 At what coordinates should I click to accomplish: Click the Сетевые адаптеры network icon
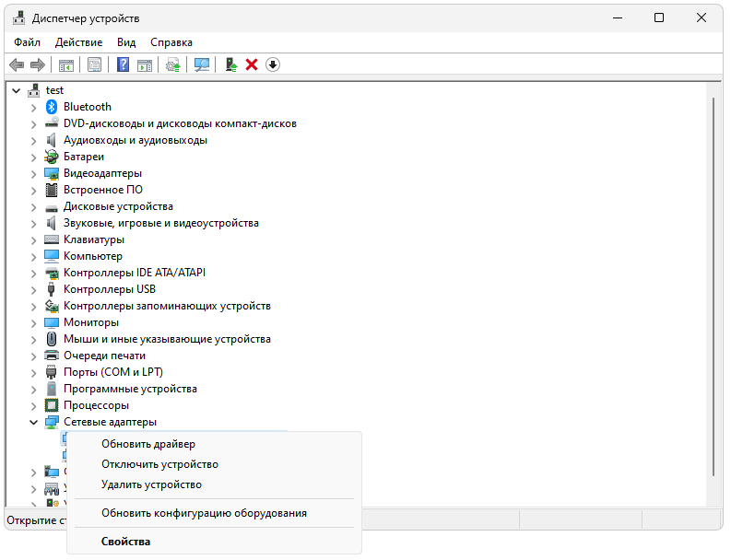pyautogui.click(x=52, y=422)
